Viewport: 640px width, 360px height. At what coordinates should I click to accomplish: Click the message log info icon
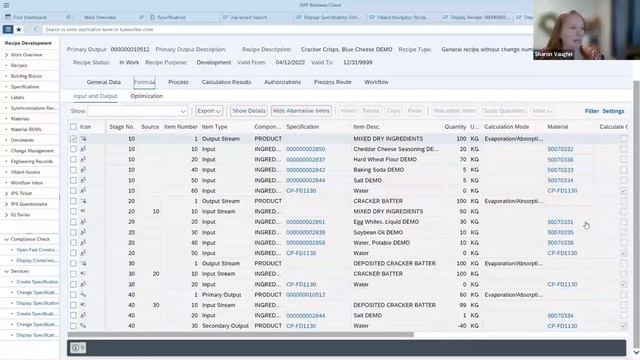click(78, 348)
